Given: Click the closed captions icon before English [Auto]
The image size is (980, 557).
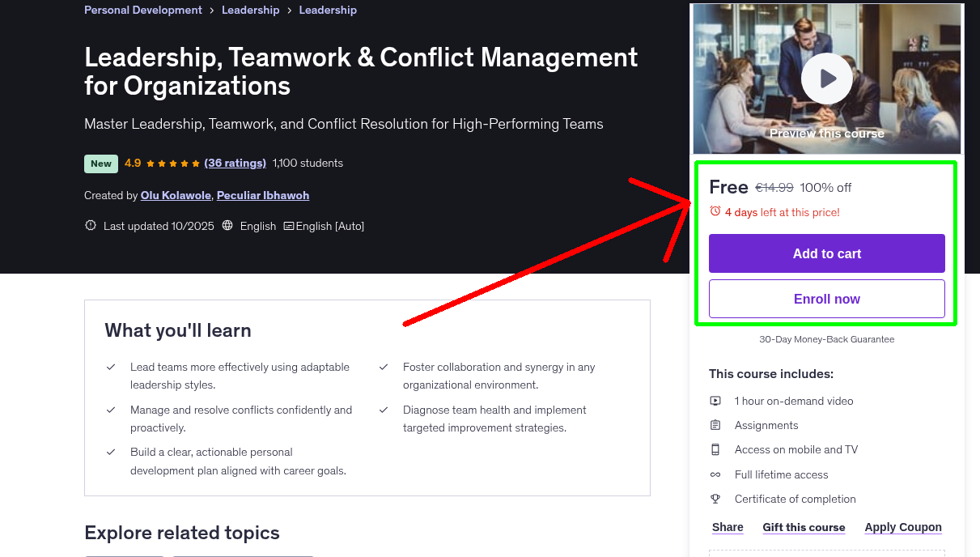Looking at the screenshot, I should (287, 226).
